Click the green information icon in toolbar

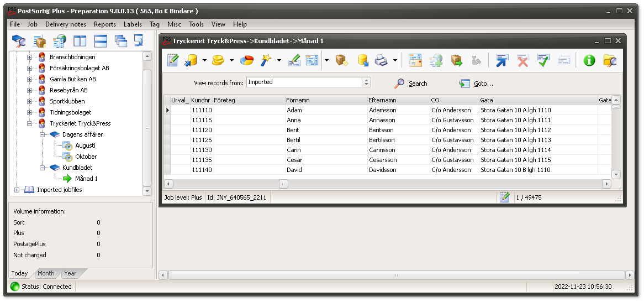click(589, 60)
